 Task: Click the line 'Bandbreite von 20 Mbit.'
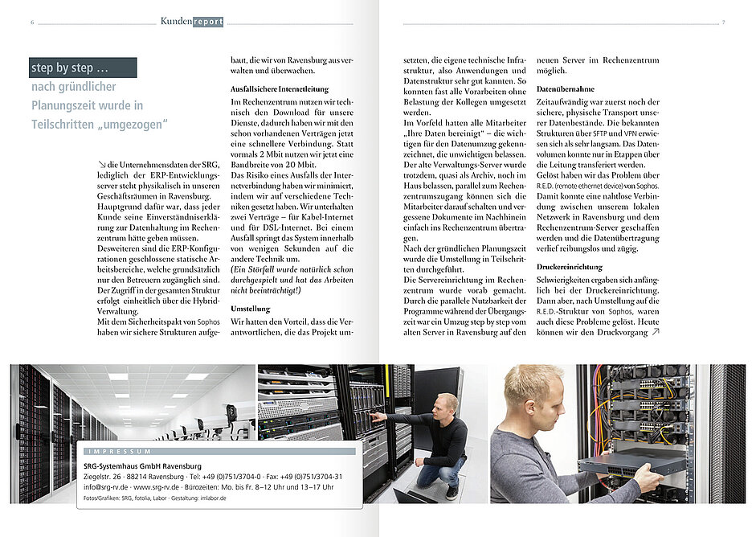pos(273,165)
